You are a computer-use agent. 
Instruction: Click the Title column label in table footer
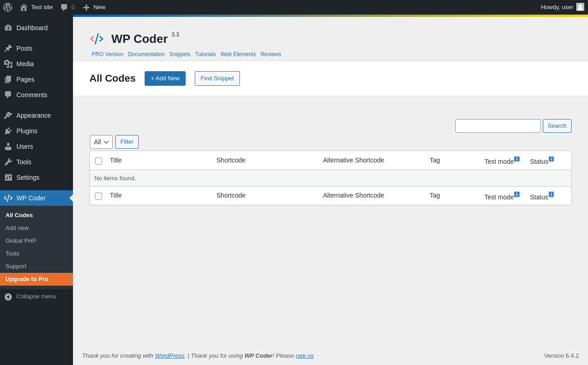coord(116,195)
